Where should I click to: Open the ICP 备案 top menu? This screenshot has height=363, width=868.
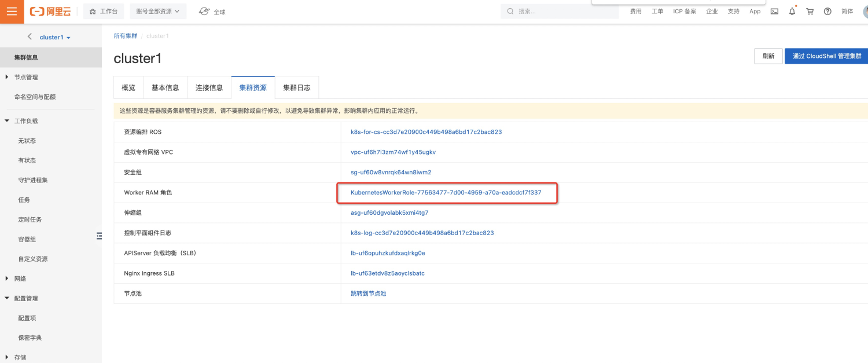point(685,12)
